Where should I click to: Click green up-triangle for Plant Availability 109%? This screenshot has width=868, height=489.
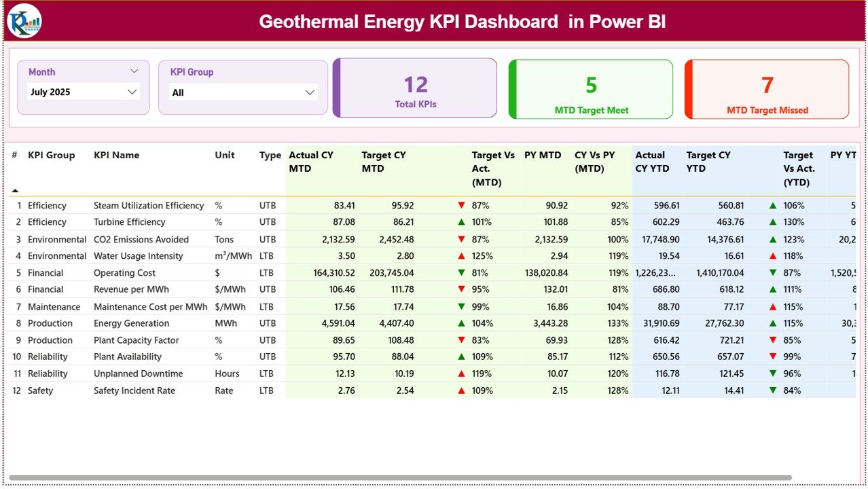tap(462, 357)
